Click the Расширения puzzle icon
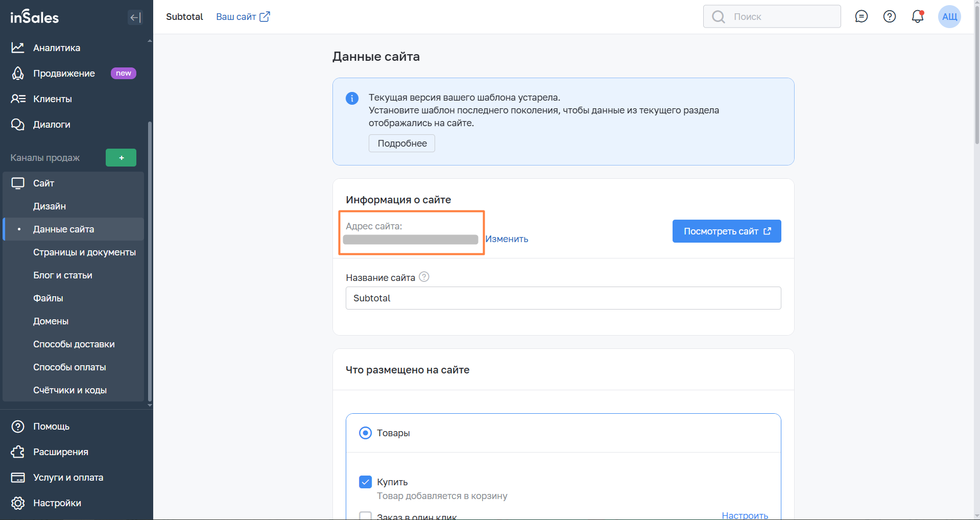Viewport: 980px width, 520px height. point(18,452)
